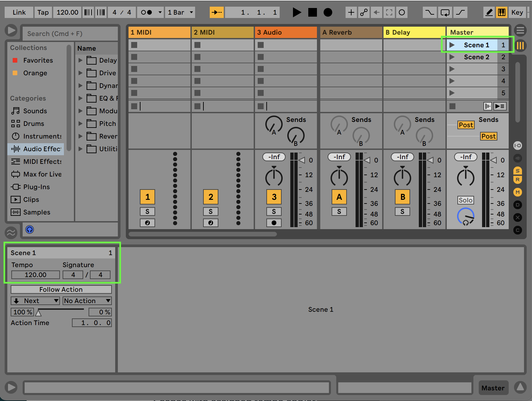Expand the Delay folder in browser

pyautogui.click(x=80, y=60)
